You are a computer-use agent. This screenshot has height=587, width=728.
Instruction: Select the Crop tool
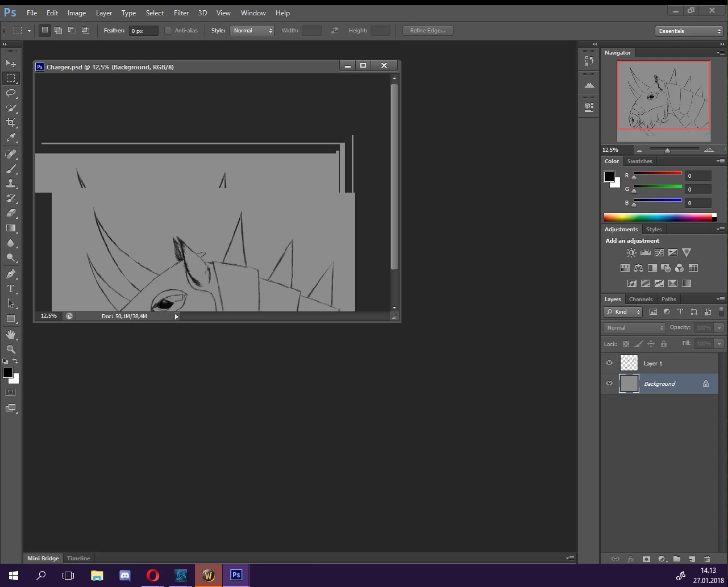coord(11,123)
